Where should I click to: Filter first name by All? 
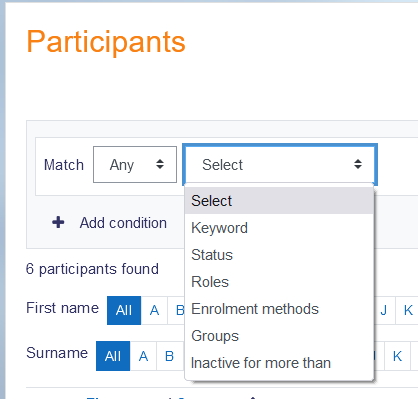click(x=124, y=310)
